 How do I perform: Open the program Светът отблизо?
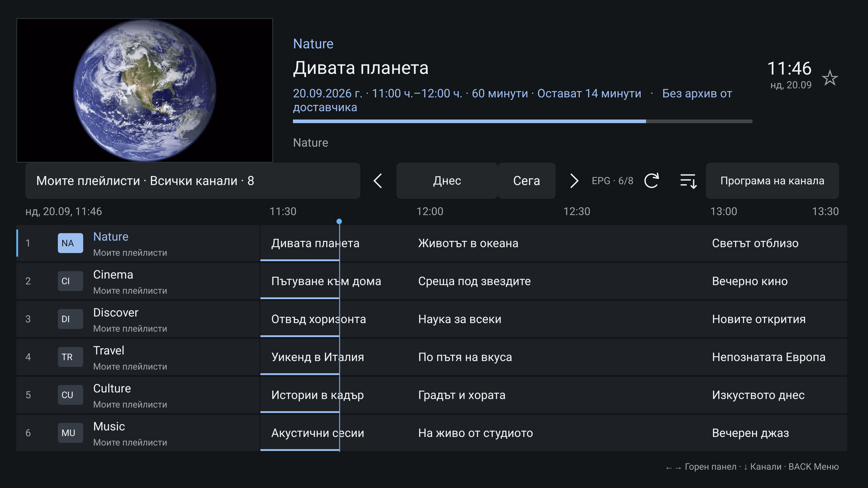(774, 243)
